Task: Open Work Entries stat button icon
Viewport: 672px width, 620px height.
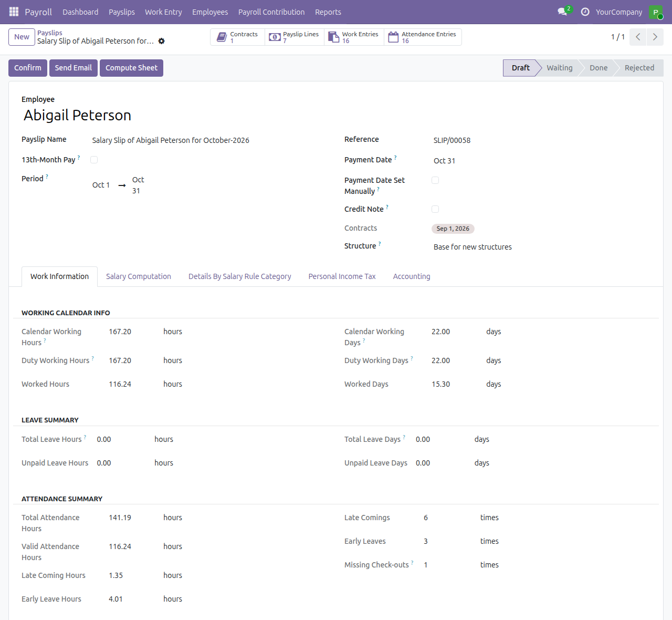Action: point(333,37)
